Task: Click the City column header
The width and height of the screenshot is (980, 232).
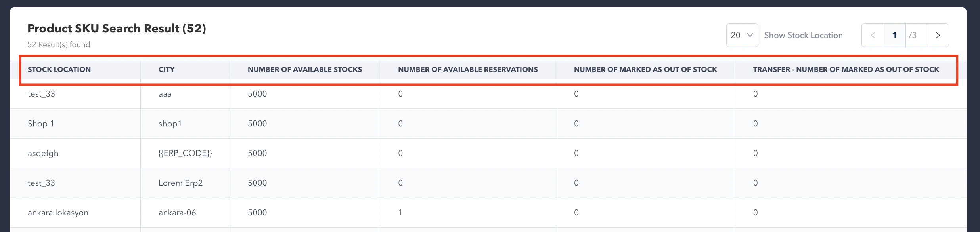Action: tap(167, 70)
